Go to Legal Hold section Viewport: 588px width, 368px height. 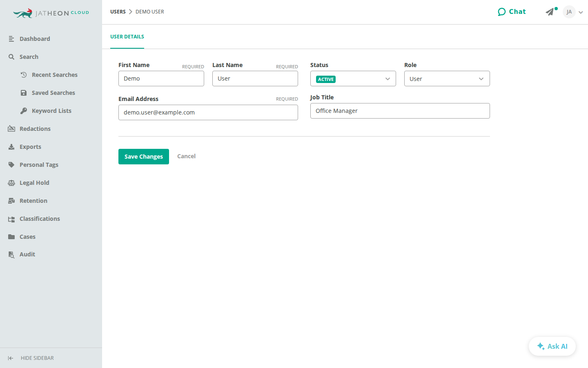click(34, 183)
